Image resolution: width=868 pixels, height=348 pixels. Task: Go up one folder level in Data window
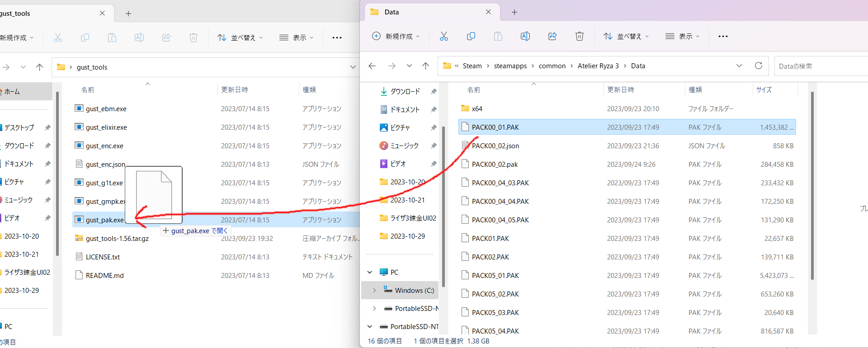(x=425, y=66)
